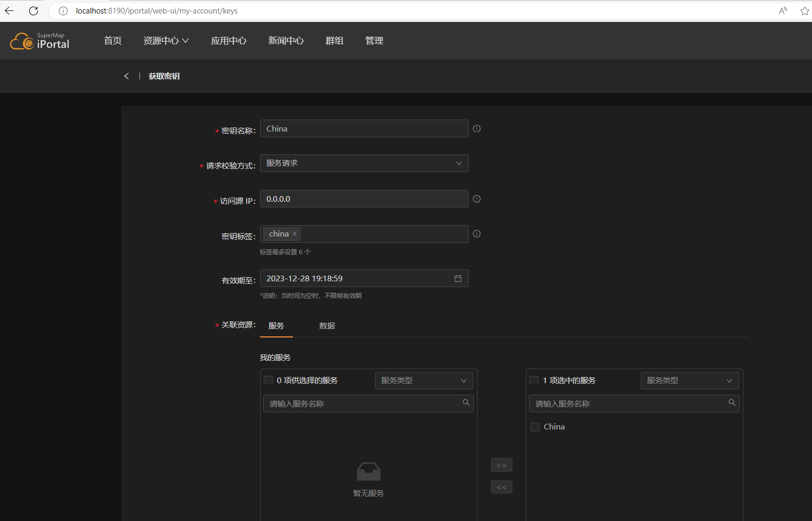The height and width of the screenshot is (521, 812).
Task: Click the search magnifier in left service list
Action: (466, 402)
